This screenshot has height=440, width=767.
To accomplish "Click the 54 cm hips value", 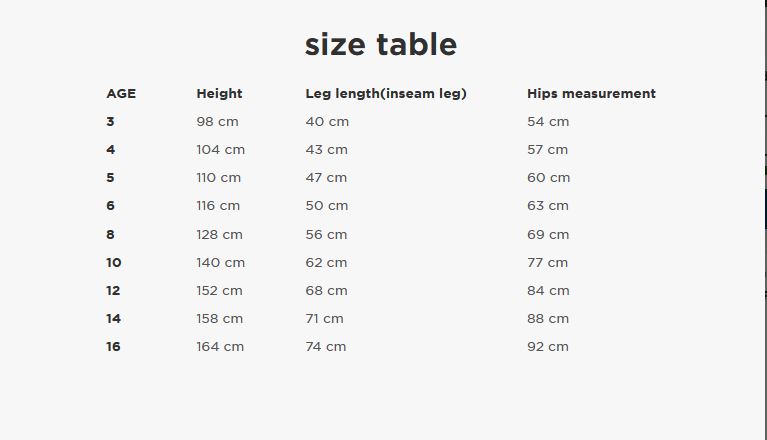I will tap(547, 121).
